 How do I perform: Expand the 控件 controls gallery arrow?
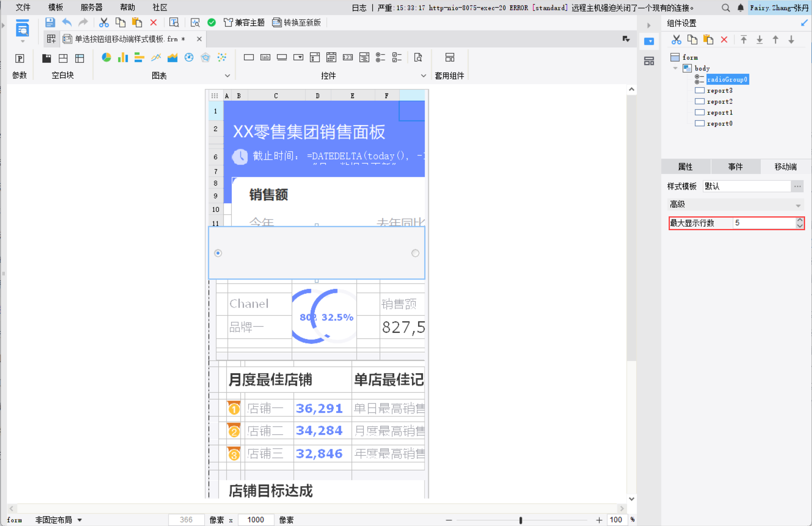(423, 76)
